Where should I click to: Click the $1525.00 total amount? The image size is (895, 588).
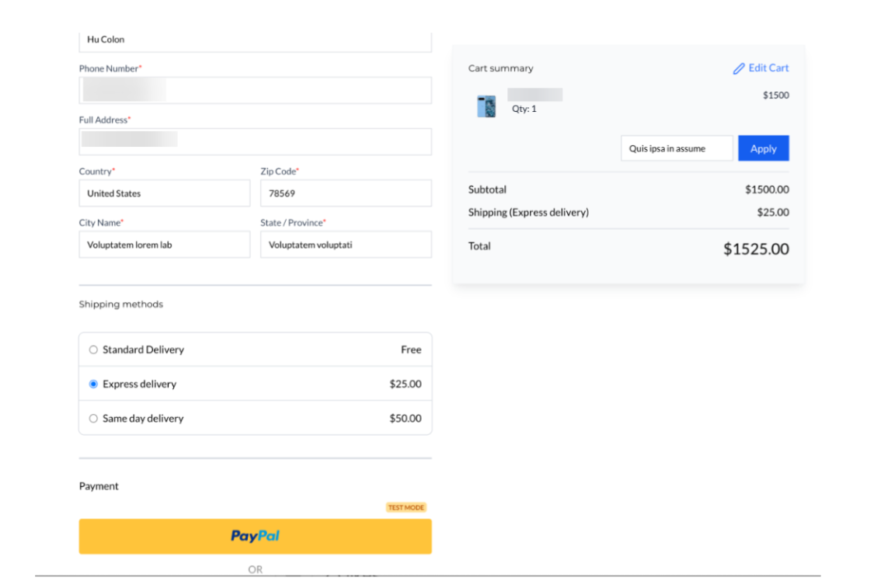point(755,249)
